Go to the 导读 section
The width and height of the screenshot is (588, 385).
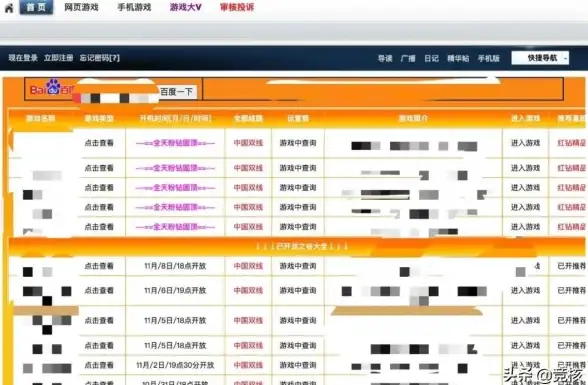[385, 58]
